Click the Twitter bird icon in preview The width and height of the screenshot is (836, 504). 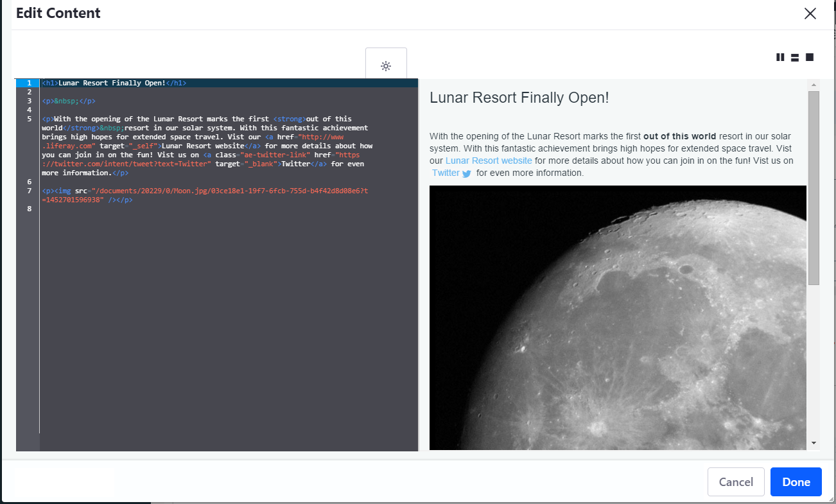pos(467,173)
